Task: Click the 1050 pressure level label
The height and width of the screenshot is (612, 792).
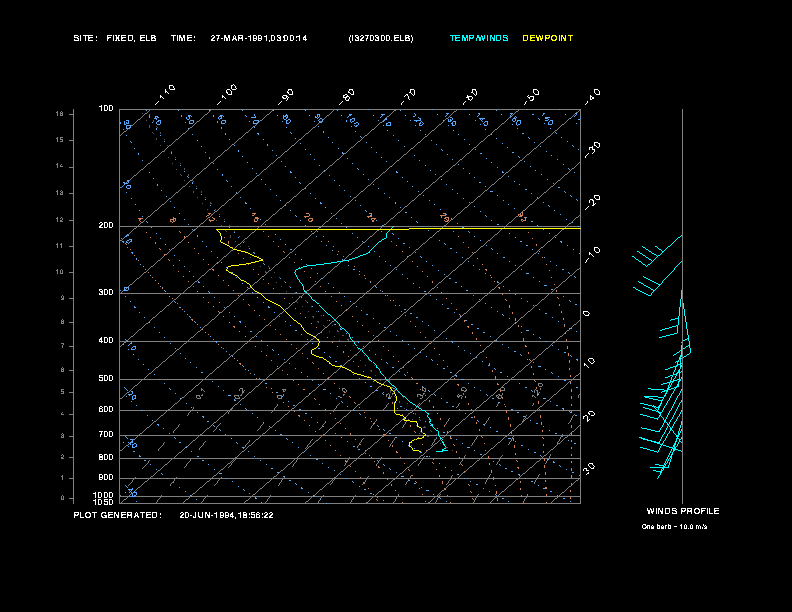Action: click(103, 502)
